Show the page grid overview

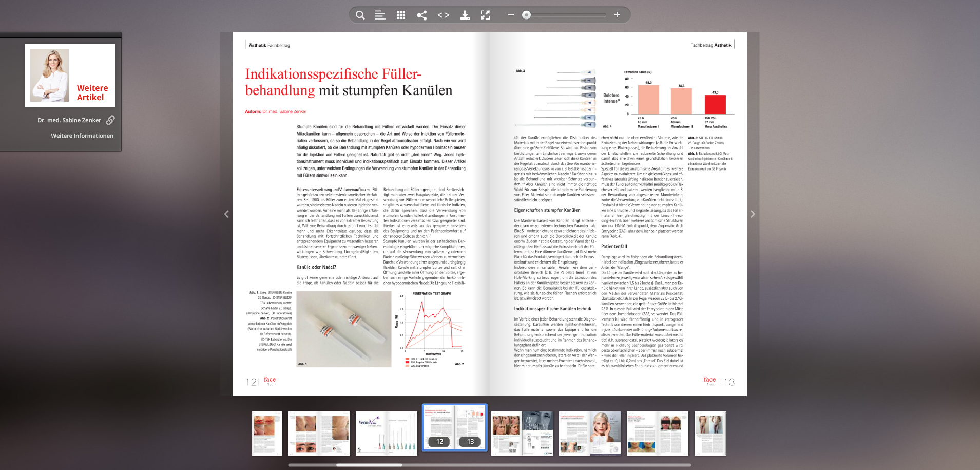click(401, 15)
